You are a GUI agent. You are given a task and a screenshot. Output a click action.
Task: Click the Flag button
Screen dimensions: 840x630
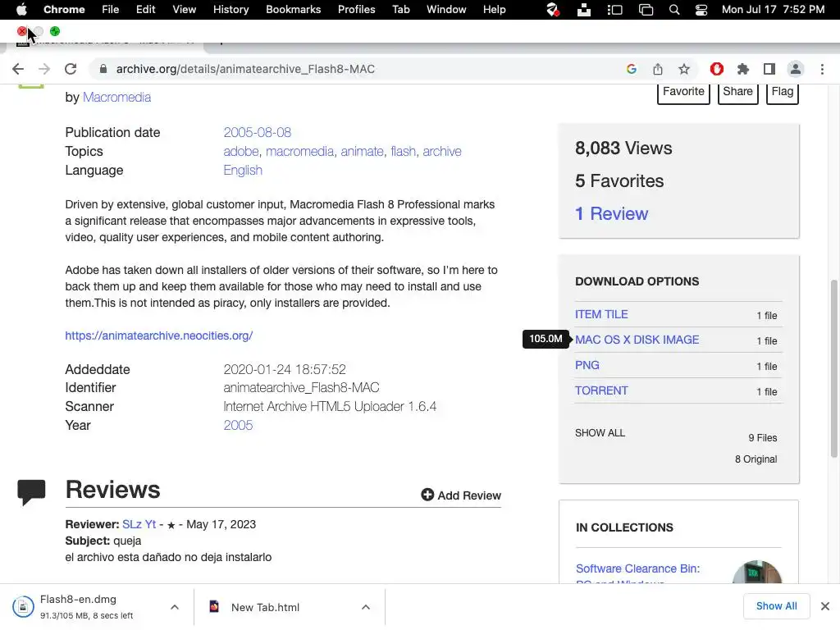point(782,93)
